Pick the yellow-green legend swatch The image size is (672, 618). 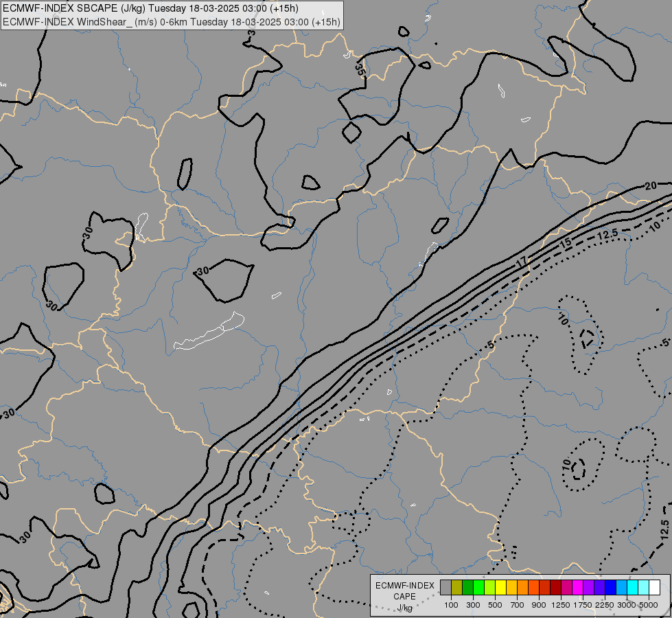[489, 587]
